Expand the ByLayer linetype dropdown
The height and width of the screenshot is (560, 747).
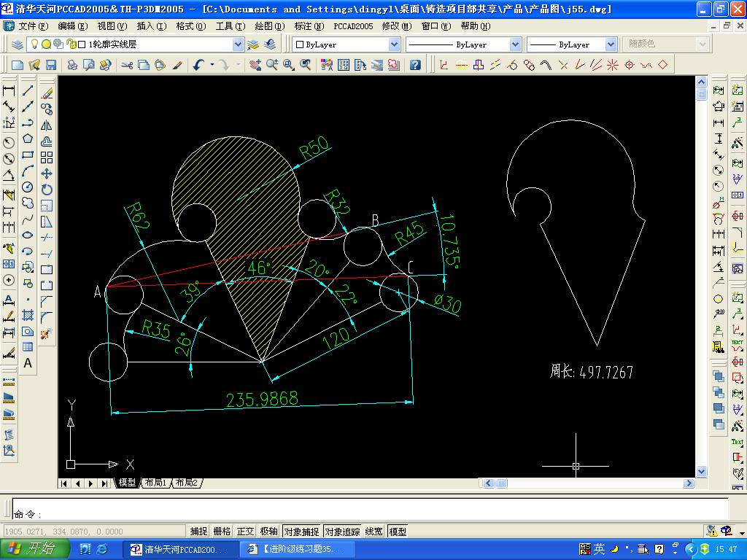click(515, 44)
